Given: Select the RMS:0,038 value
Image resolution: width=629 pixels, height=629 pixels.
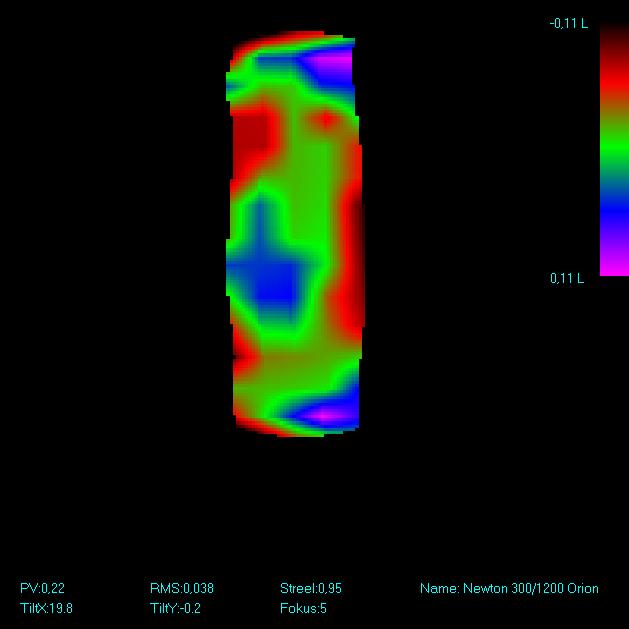Looking at the screenshot, I should [181, 589].
